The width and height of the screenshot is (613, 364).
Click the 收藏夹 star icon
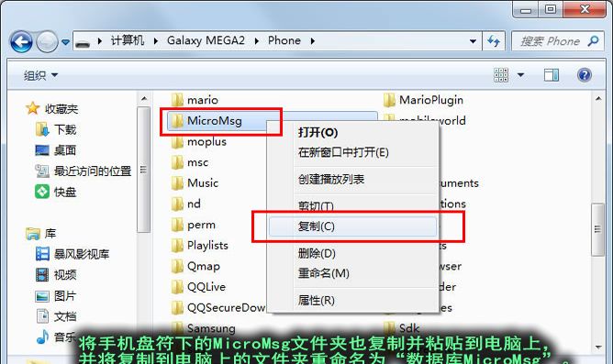click(x=33, y=108)
